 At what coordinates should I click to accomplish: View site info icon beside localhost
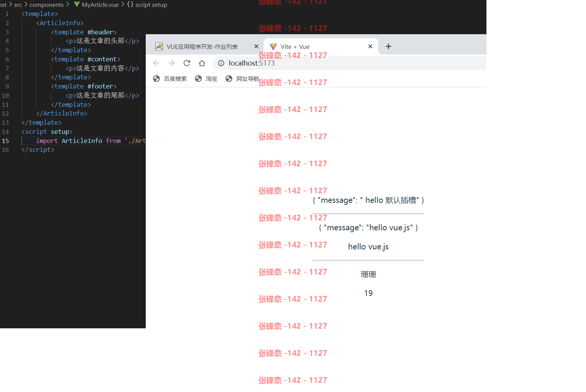click(221, 63)
